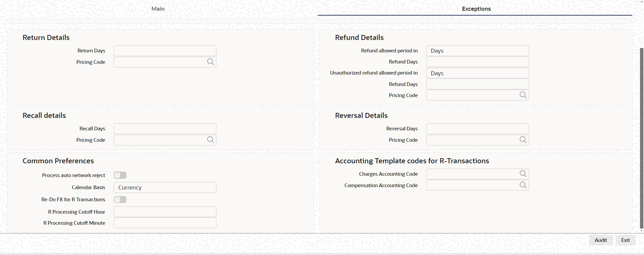This screenshot has height=255, width=644.
Task: Select the Exceptions tab
Action: [476, 9]
